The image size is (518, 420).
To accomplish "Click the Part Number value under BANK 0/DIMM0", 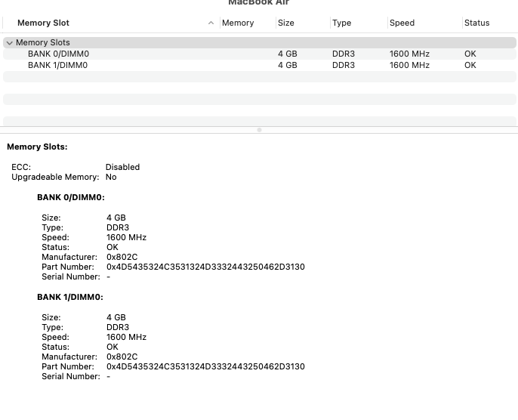I will click(x=205, y=267).
